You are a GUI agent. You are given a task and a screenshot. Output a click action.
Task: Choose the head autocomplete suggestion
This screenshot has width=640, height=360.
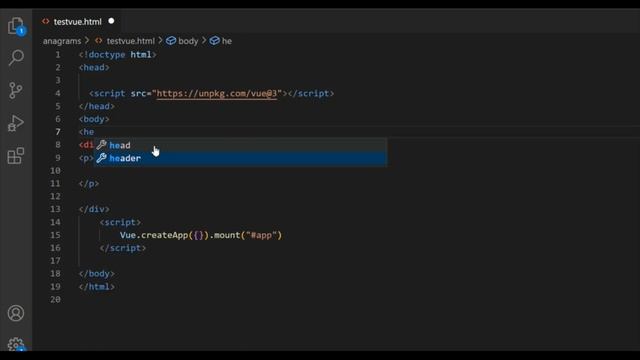pyautogui.click(x=240, y=145)
